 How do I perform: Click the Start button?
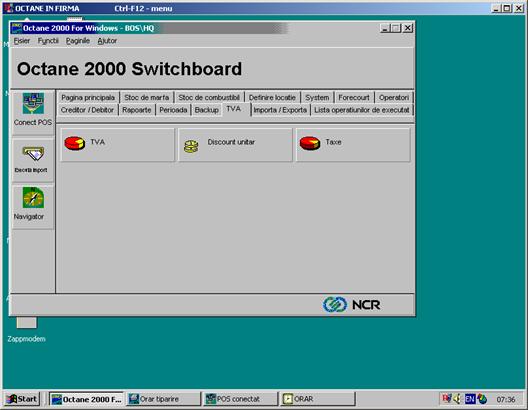tap(22, 399)
